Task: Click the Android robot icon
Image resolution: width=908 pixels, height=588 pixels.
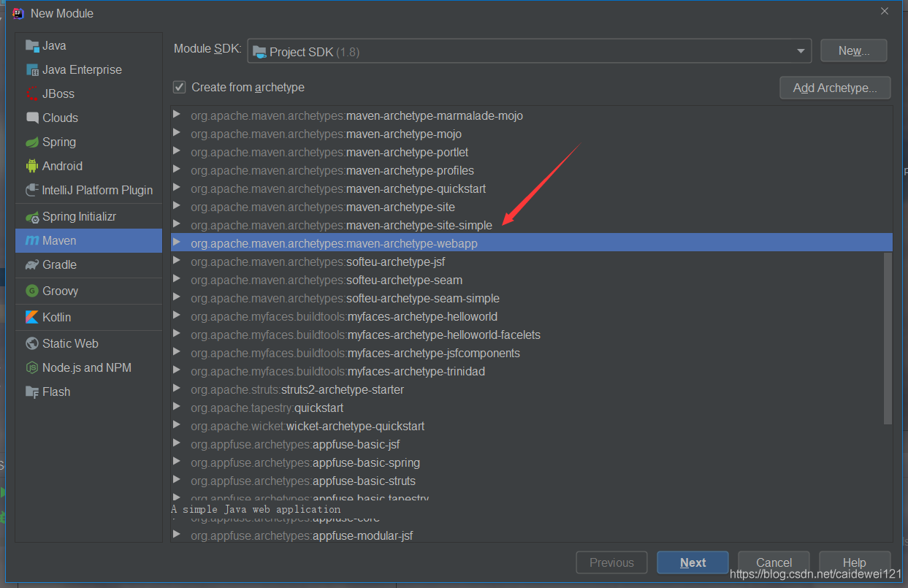Action: pyautogui.click(x=32, y=167)
